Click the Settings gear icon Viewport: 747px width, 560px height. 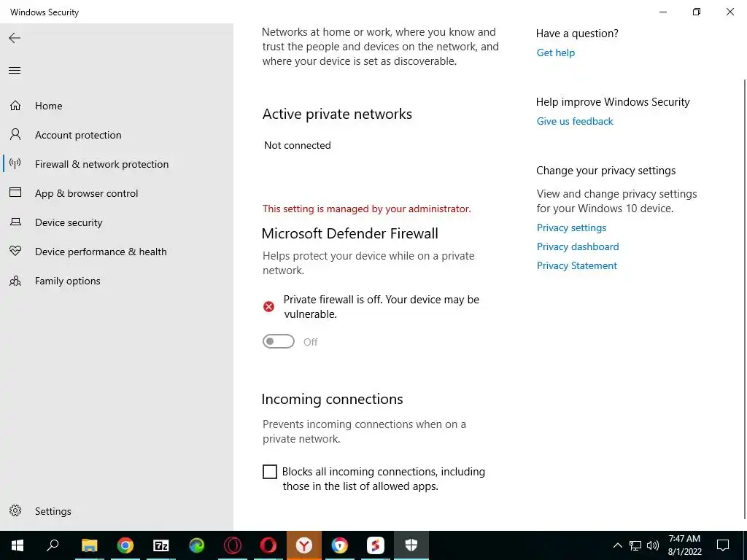(15, 510)
